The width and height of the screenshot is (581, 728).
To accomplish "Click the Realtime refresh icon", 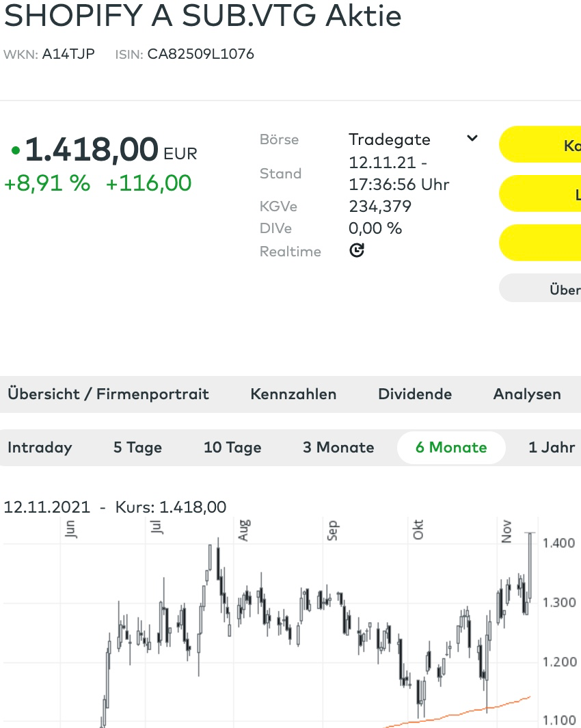I will [357, 251].
